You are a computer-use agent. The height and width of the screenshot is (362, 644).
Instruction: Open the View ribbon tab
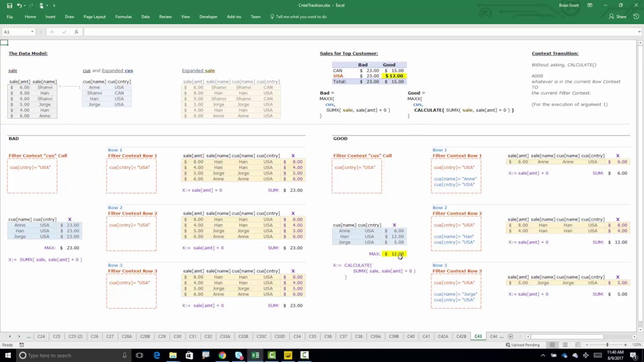(x=186, y=17)
